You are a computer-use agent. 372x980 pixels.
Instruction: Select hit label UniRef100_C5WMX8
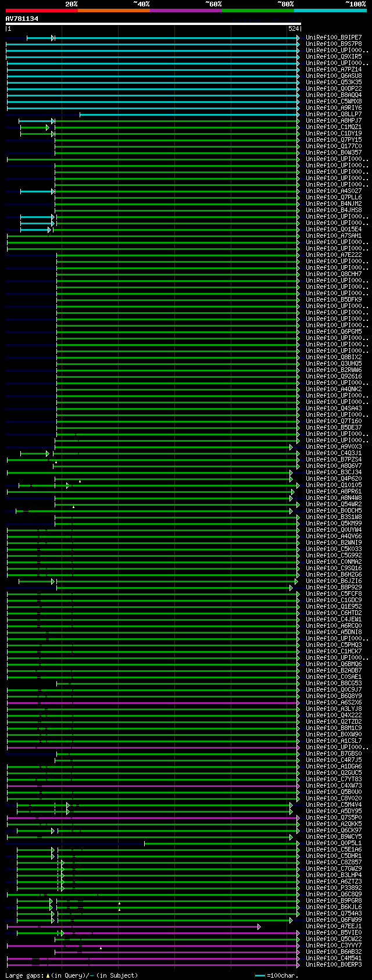[x=334, y=102]
